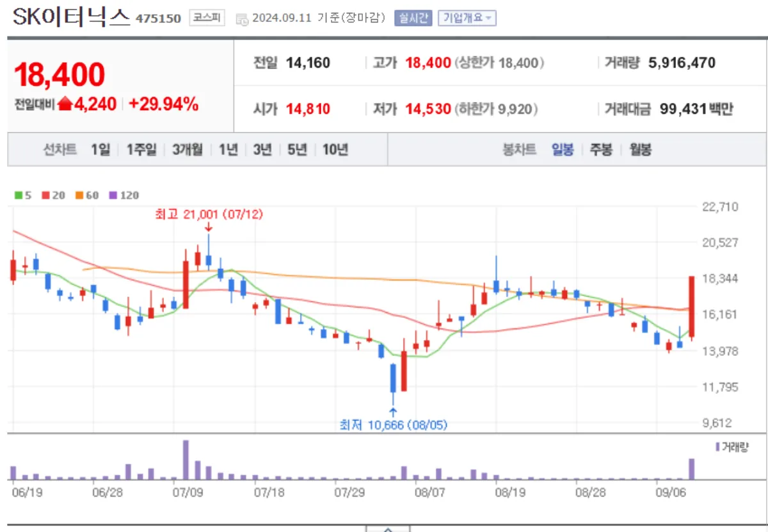The image size is (768, 532).
Task: Click the green 5-day moving average legend
Action: point(24,195)
